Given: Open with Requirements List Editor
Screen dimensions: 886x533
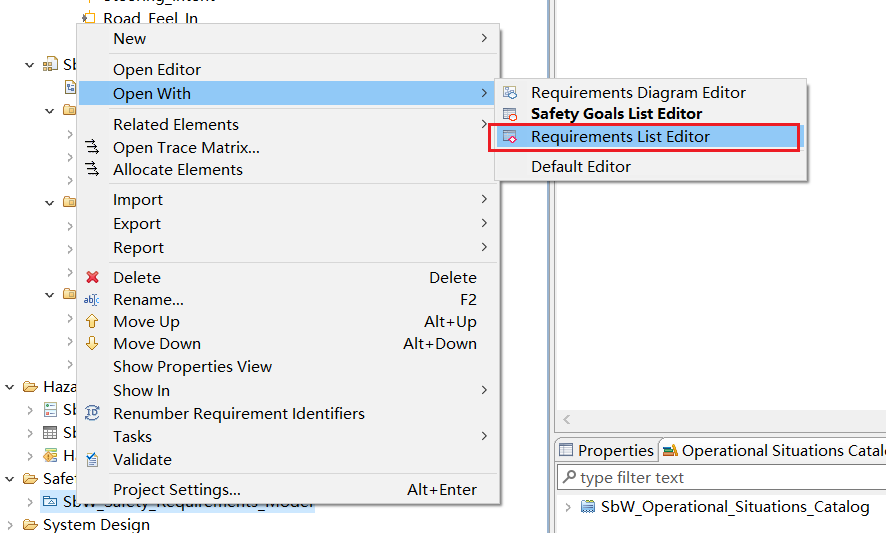Looking at the screenshot, I should coord(651,137).
